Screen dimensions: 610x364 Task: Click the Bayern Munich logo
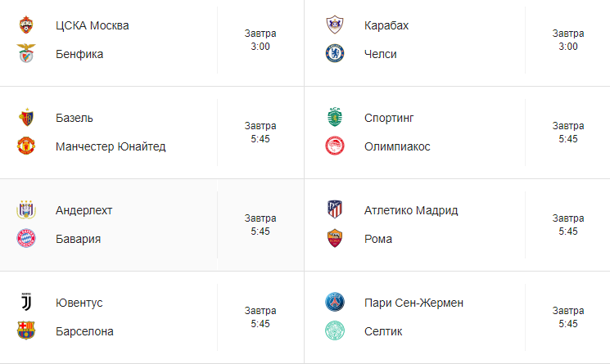(x=25, y=239)
